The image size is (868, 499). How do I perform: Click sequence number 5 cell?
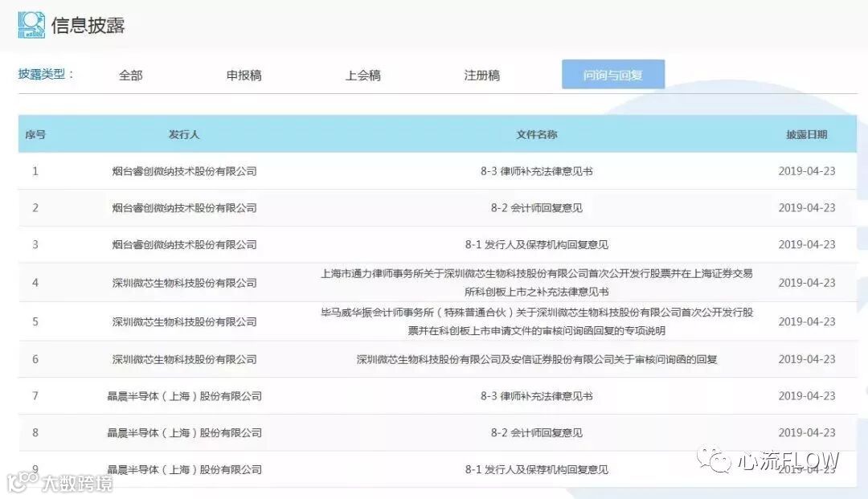(35, 322)
